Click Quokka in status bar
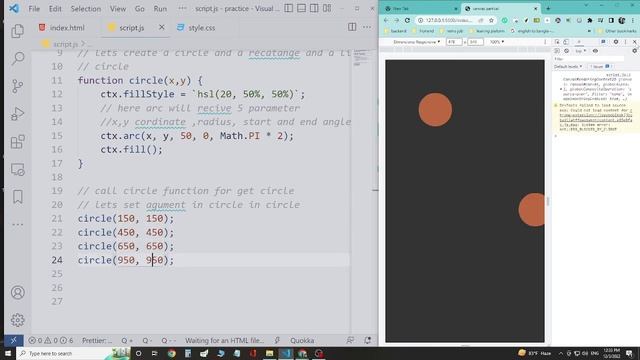The width and height of the screenshot is (640, 360). (x=302, y=340)
